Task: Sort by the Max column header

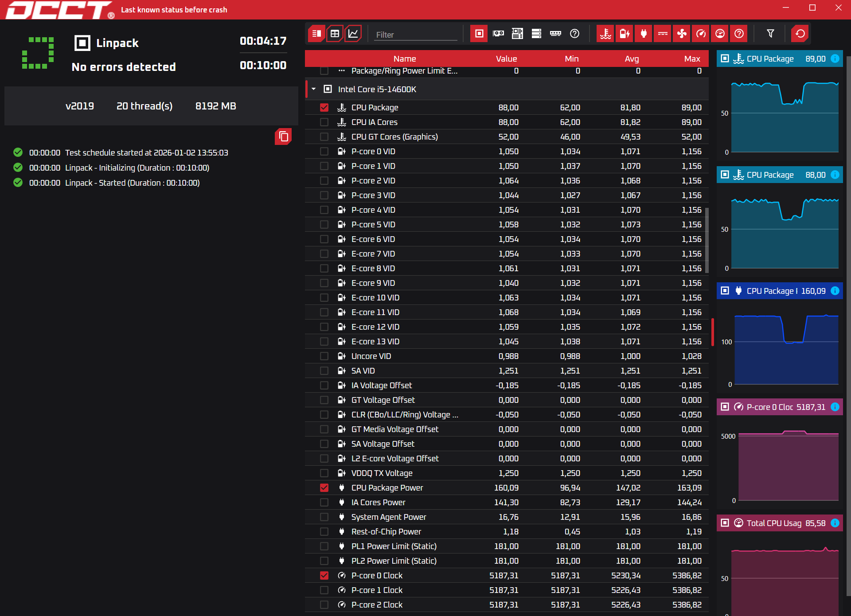Action: pos(691,58)
